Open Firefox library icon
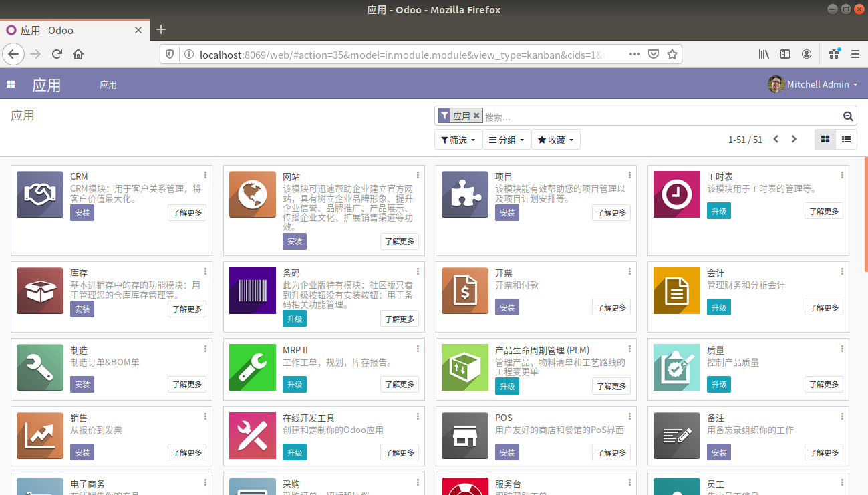The width and height of the screenshot is (868, 495). coord(763,54)
